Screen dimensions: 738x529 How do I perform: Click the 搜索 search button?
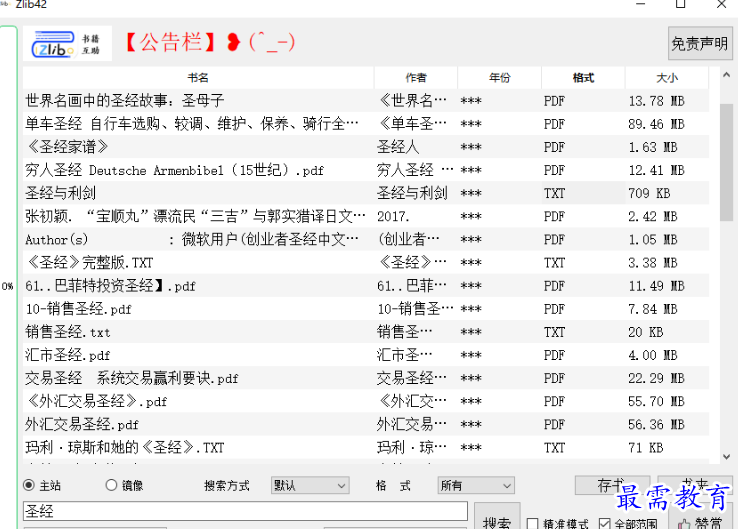pyautogui.click(x=497, y=518)
